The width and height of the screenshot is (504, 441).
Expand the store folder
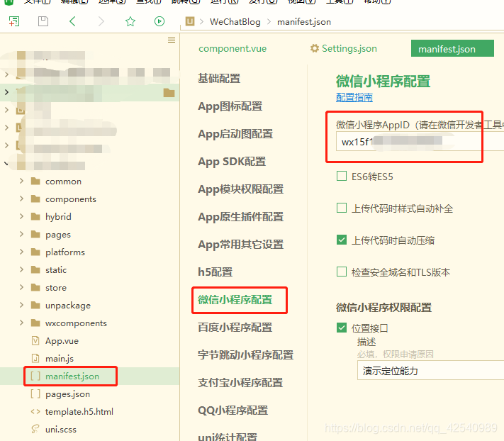coord(21,287)
